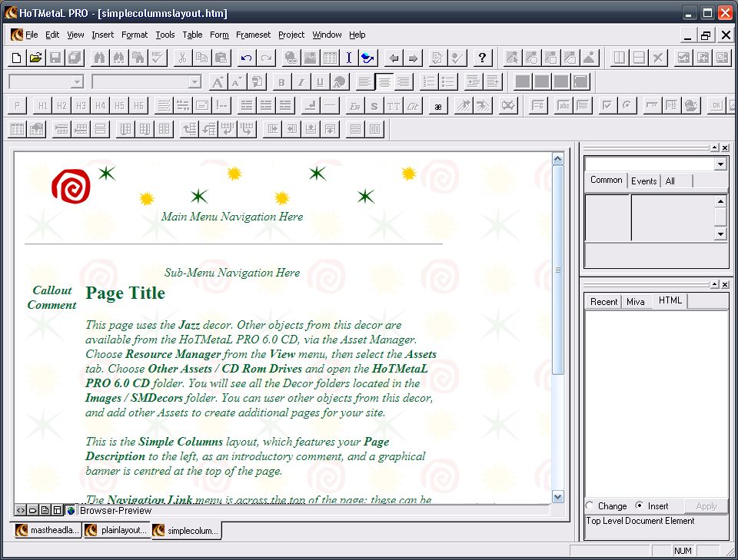This screenshot has width=738, height=560.
Task: Switch to Browser-Preview view icon
Action: [x=70, y=510]
